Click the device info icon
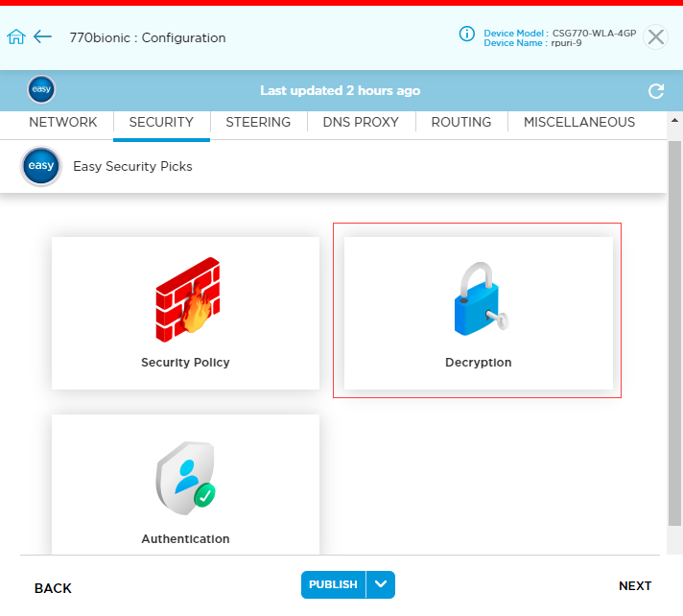Image resolution: width=683 pixels, height=616 pixels. pos(467,35)
